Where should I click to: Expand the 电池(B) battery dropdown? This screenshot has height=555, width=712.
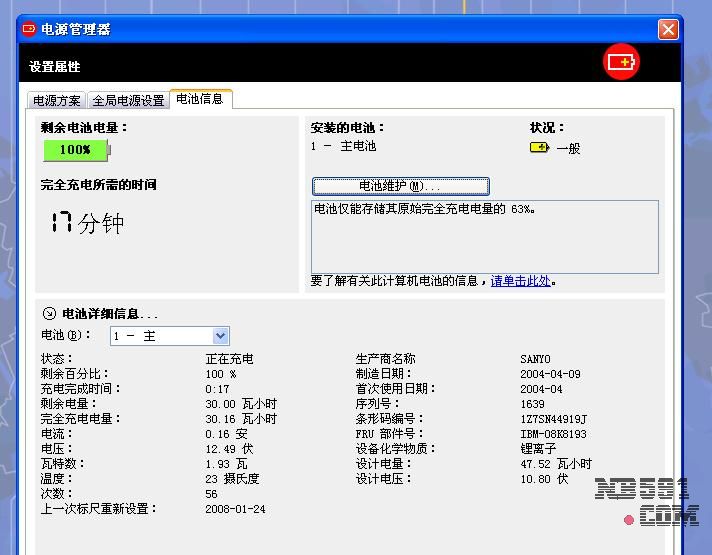point(221,336)
